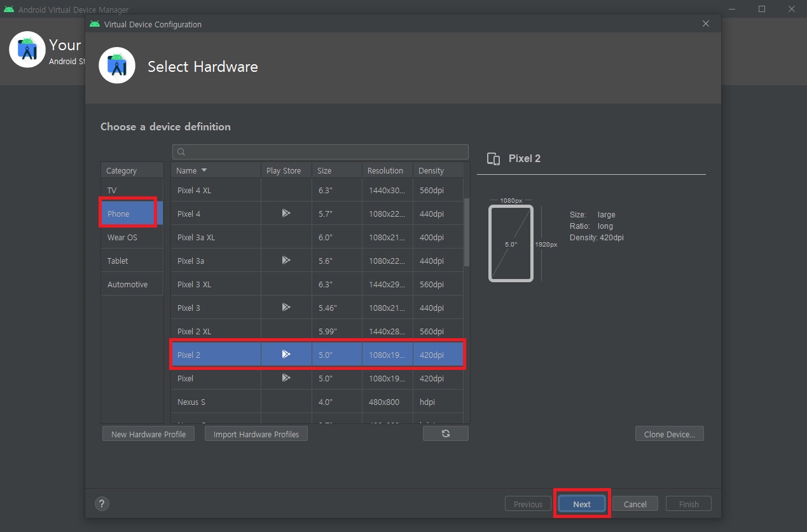Select the Pixel 3 device name
The width and height of the screenshot is (807, 532).
(x=189, y=308)
